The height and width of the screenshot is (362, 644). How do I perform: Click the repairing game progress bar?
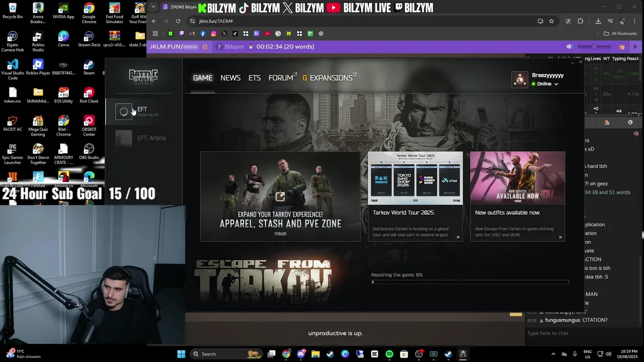tap(470, 282)
